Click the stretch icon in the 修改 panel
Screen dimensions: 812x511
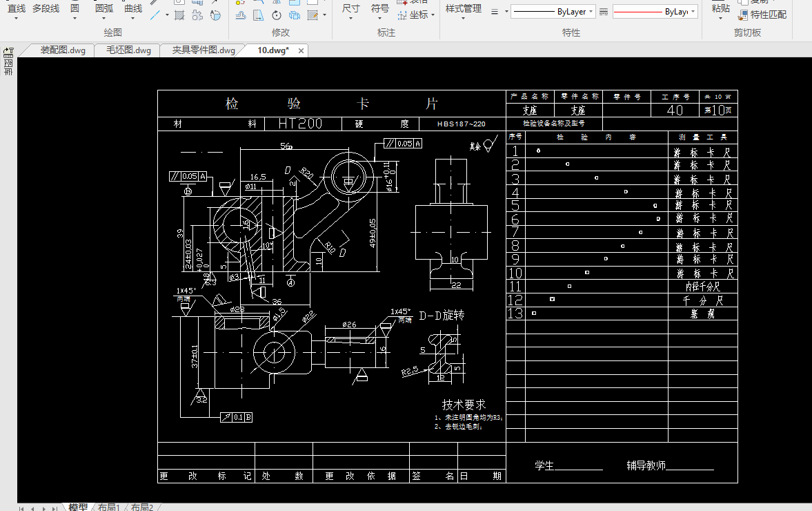click(259, 15)
